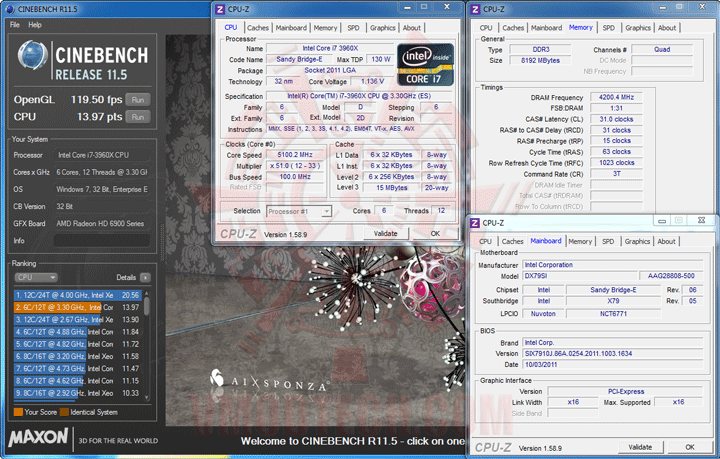
Task: Click the Cinebench sphere logo icon
Action: pyautogui.click(x=32, y=56)
